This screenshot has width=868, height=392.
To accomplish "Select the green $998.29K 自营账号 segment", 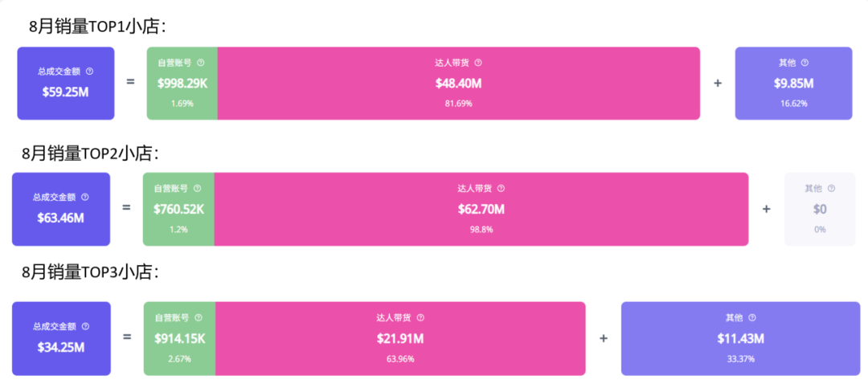I will tap(182, 84).
